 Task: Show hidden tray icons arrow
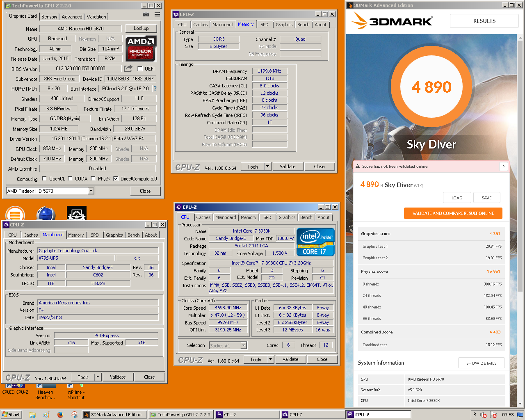pos(475,414)
